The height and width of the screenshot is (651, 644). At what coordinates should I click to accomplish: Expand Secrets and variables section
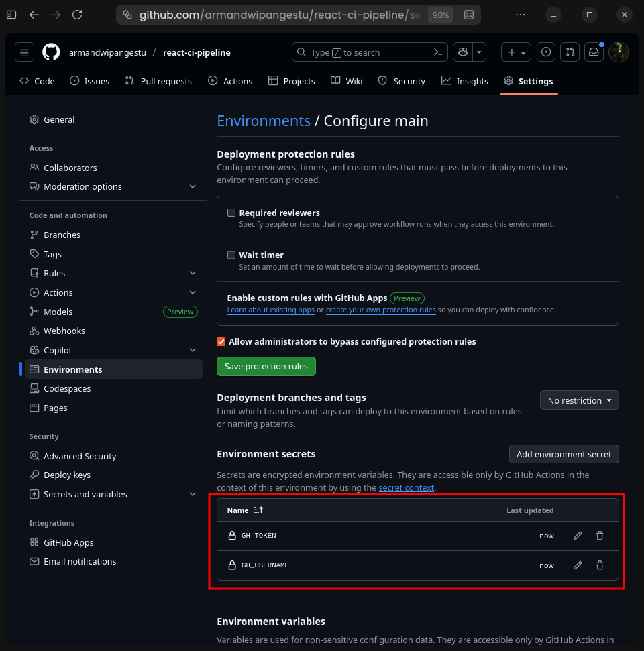click(193, 494)
